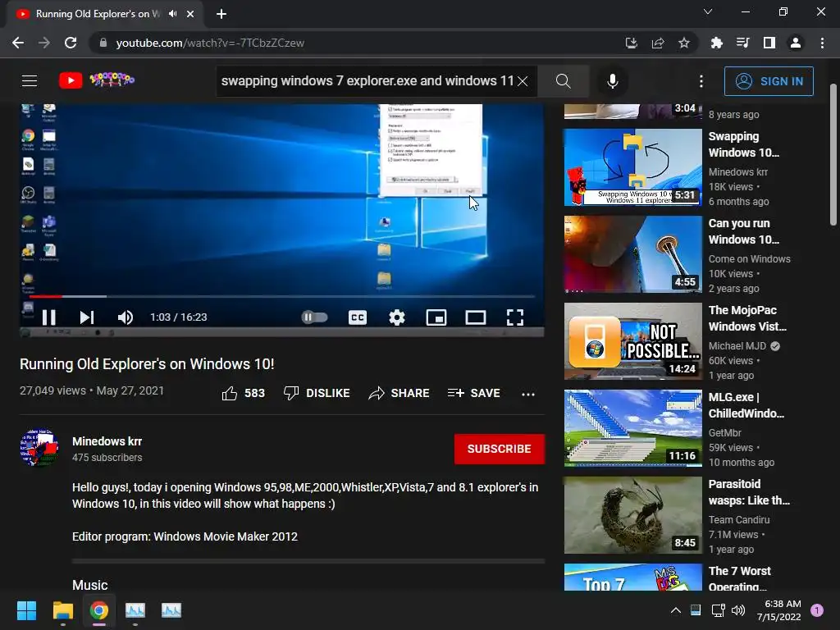This screenshot has width=840, height=630.
Task: Open Minedows krr channel name link
Action: [107, 441]
